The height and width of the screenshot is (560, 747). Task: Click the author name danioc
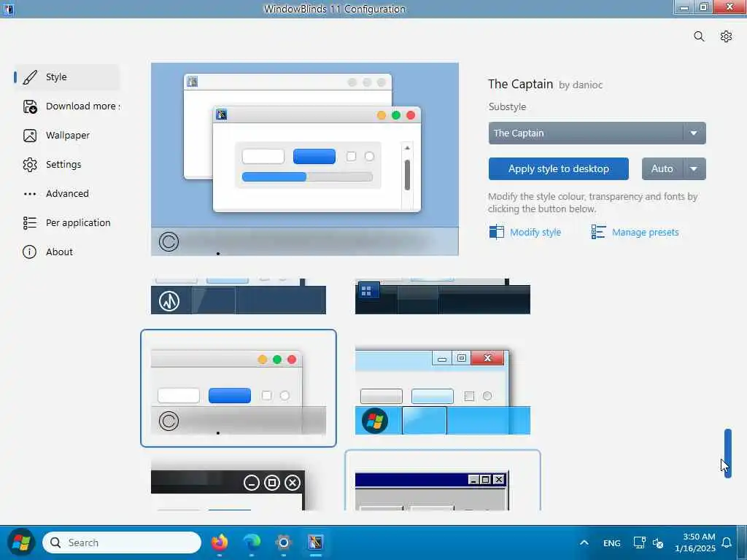coord(587,85)
